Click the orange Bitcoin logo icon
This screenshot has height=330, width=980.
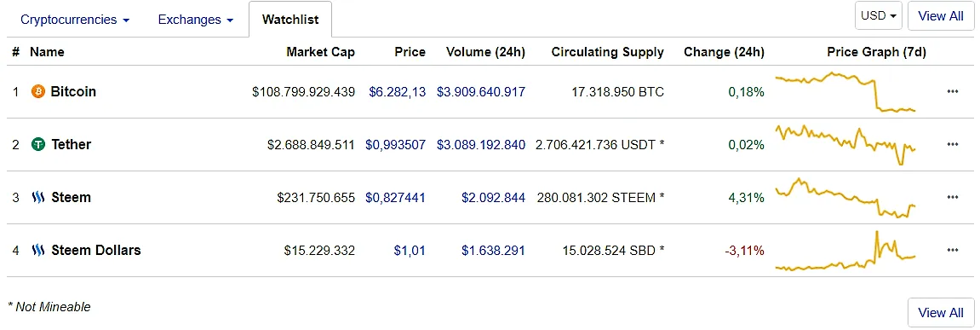tap(38, 92)
